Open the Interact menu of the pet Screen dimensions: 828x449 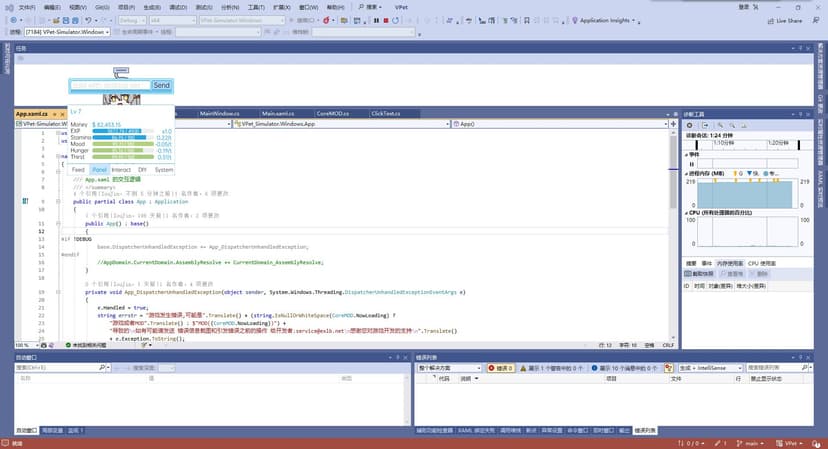[x=121, y=170]
